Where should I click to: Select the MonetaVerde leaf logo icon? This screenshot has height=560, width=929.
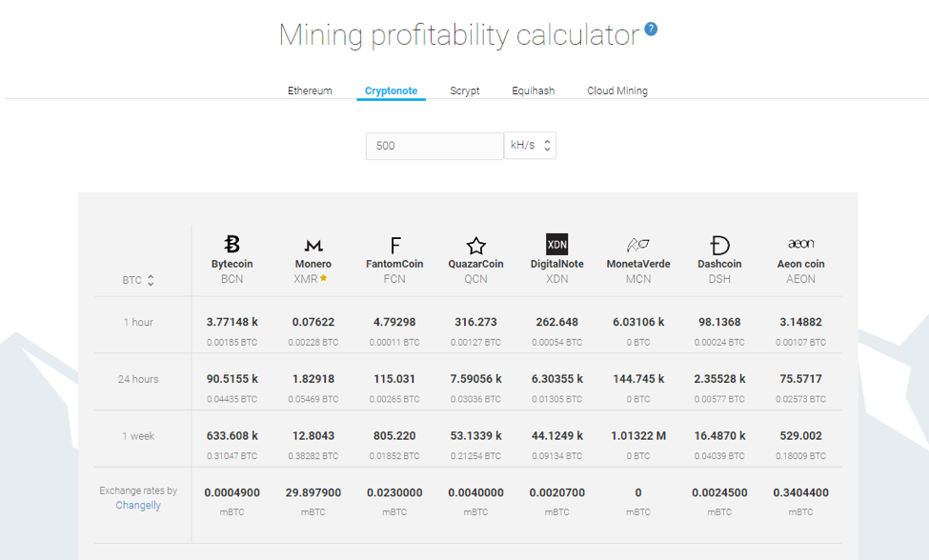638,245
